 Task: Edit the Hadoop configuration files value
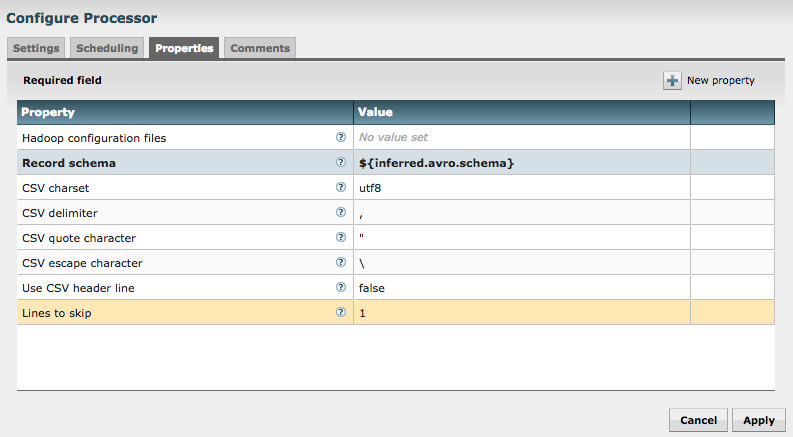(x=521, y=138)
